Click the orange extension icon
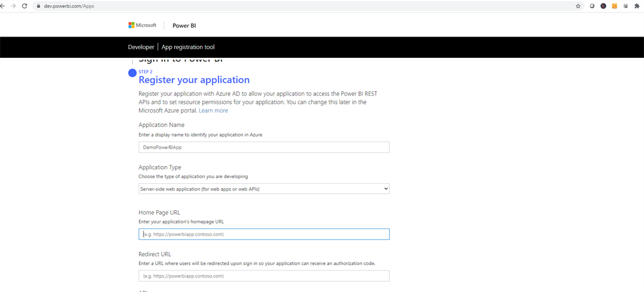The height and width of the screenshot is (292, 644). tap(614, 6)
